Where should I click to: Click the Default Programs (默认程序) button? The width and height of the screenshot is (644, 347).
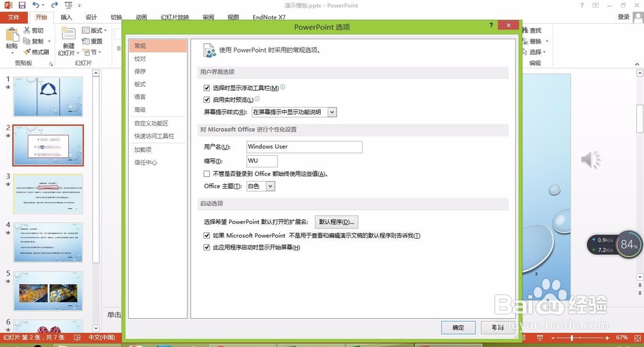[x=336, y=221]
